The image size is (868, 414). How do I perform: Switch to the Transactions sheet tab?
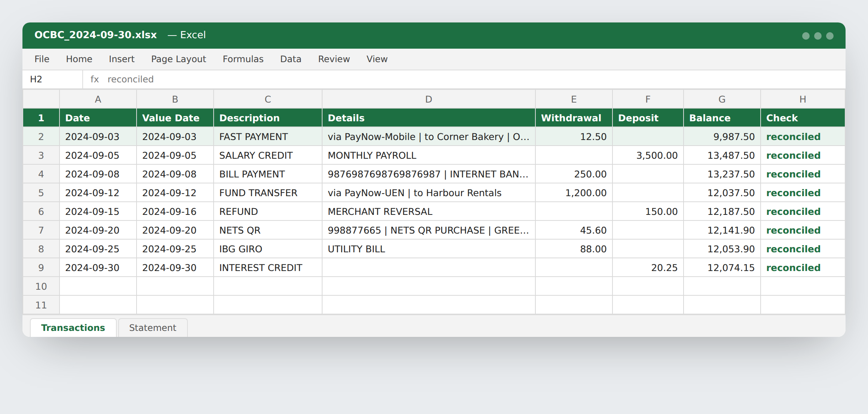coord(73,328)
